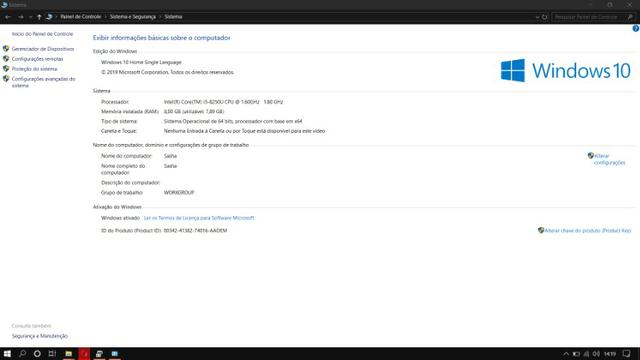The height and width of the screenshot is (360, 640).
Task: Show hidden tray icons chevron
Action: (566, 354)
